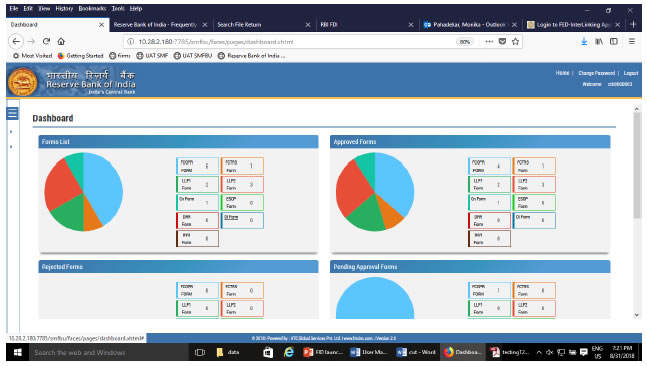
Task: Open the File menu
Action: pyautogui.click(x=14, y=8)
